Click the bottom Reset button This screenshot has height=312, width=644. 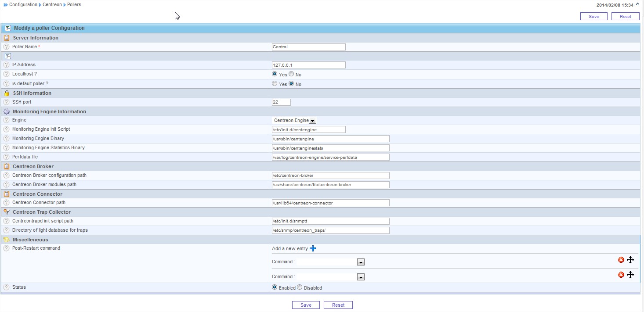338,305
